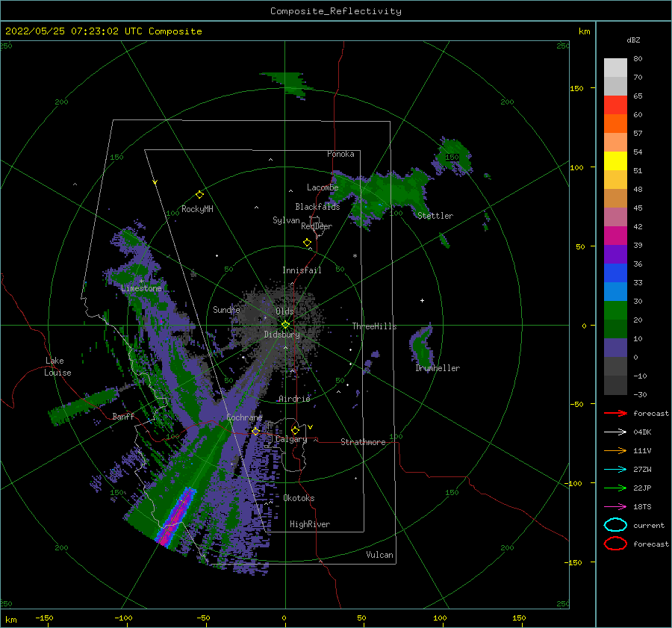
Task: Click the Sylvan label on map
Action: (x=286, y=220)
